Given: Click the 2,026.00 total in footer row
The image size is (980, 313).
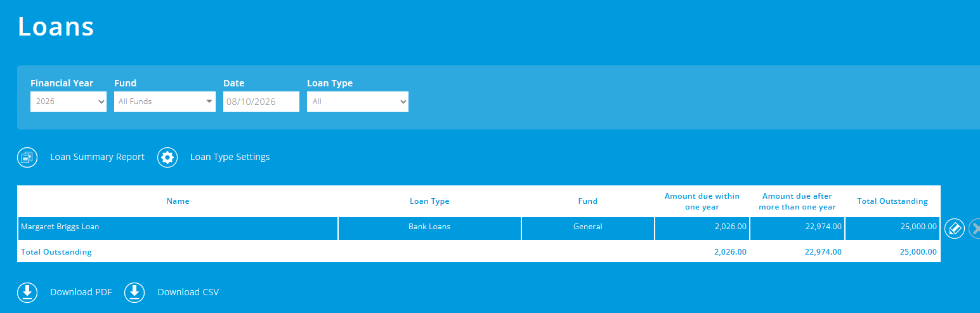Looking at the screenshot, I should pyautogui.click(x=730, y=252).
